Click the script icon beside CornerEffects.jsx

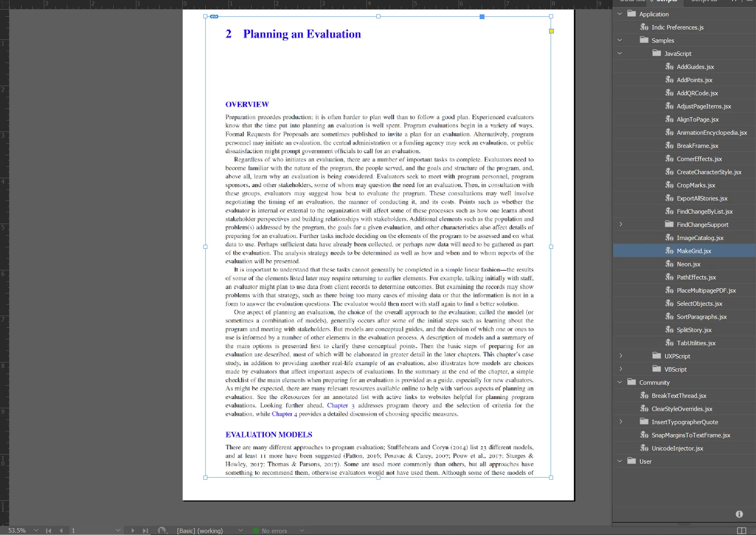pyautogui.click(x=669, y=159)
